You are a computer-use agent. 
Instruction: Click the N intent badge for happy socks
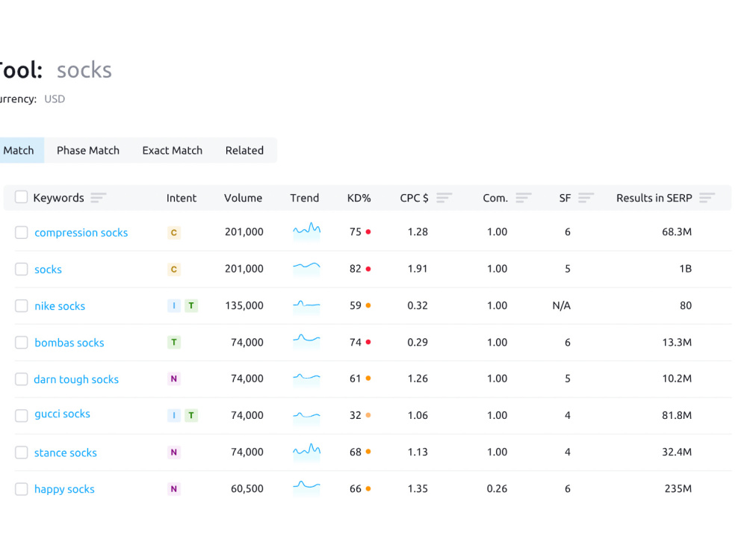(174, 488)
